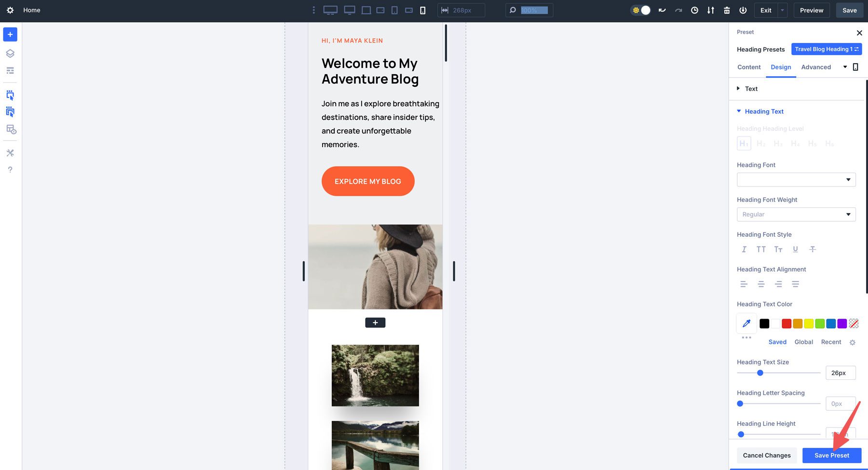This screenshot has width=868, height=470.
Task: Click the undo arrow in the toolbar
Action: coord(662,10)
